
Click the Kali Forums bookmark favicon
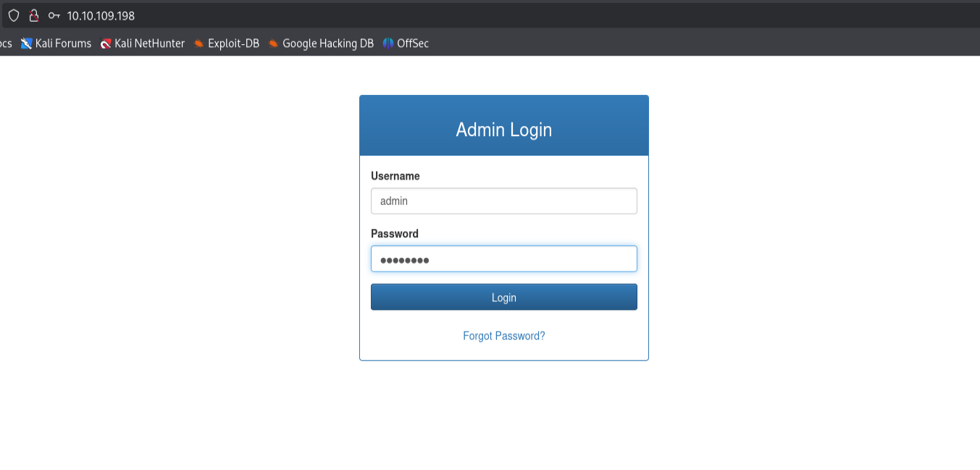(x=27, y=43)
